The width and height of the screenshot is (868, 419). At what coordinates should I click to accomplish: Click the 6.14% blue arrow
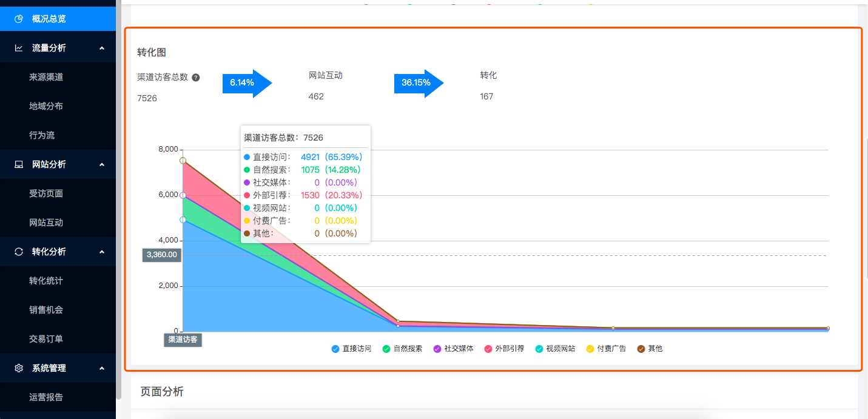click(247, 83)
